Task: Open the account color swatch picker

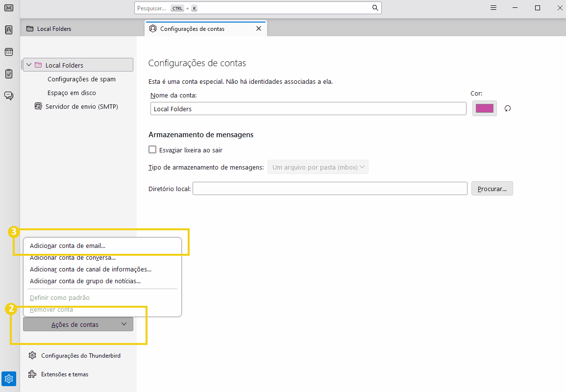Action: pyautogui.click(x=484, y=108)
